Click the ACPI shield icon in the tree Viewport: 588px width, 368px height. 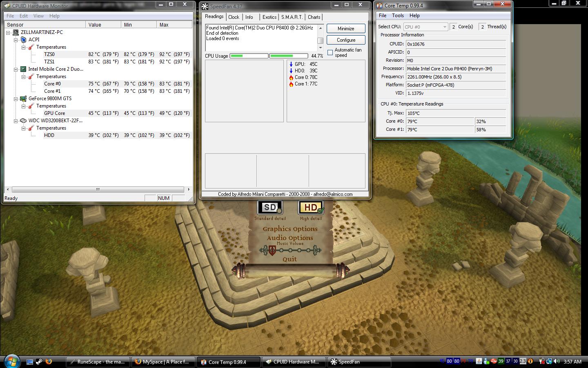tap(23, 40)
